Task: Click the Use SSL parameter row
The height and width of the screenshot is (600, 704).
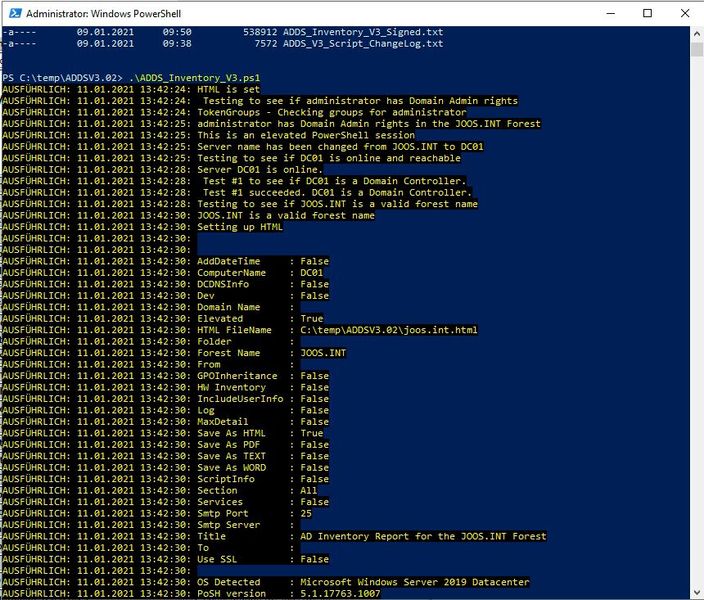Action: tap(166, 559)
